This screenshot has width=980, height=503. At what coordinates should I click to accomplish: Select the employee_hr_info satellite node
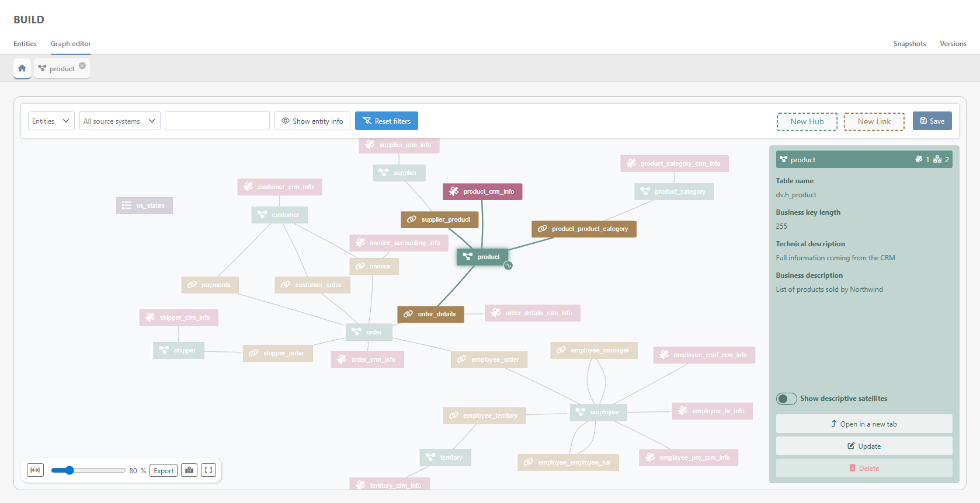713,411
